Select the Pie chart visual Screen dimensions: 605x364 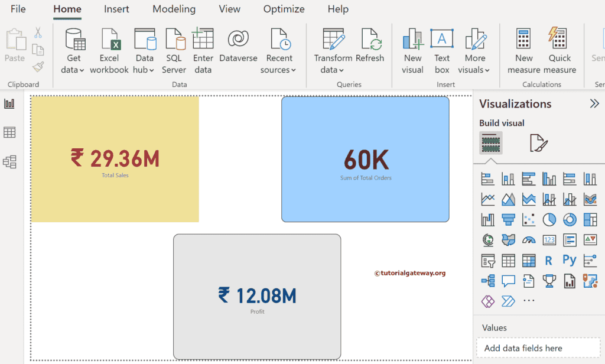pos(549,219)
